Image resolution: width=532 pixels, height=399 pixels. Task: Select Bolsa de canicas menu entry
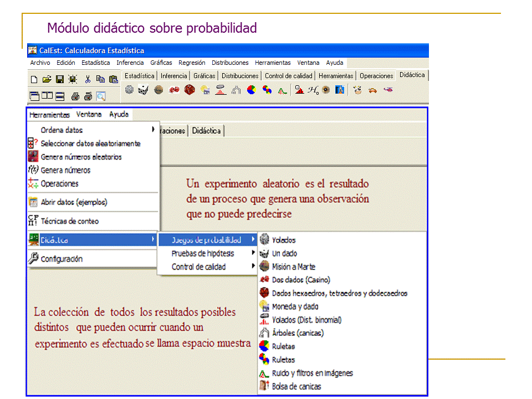pos(296,387)
